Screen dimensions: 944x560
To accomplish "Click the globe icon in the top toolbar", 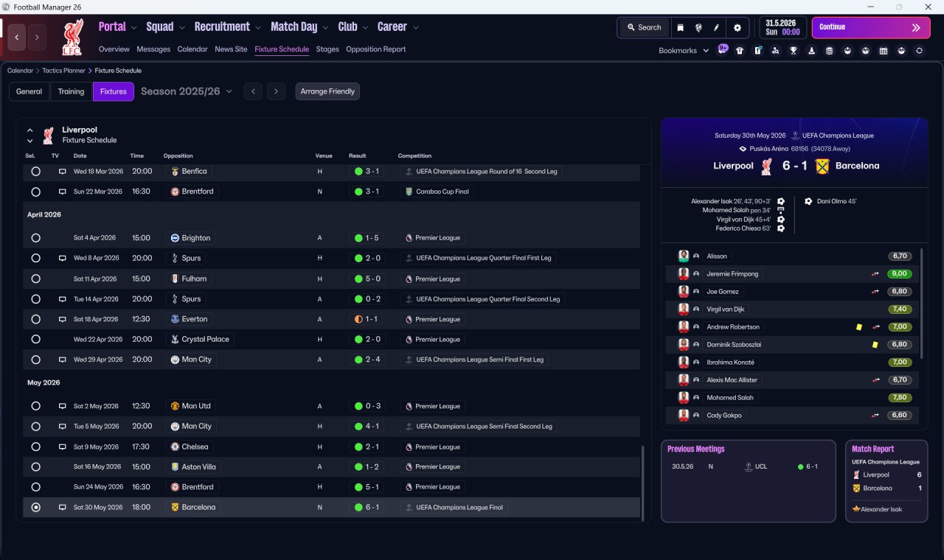I will click(x=698, y=27).
